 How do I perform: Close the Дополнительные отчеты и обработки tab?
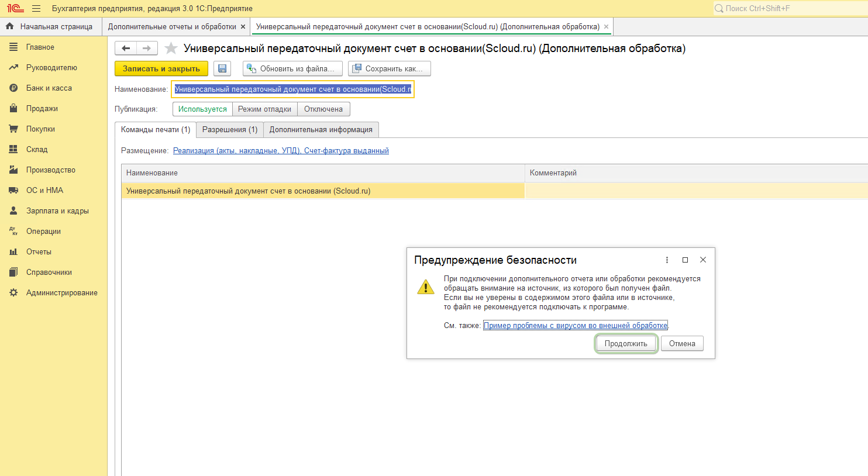(243, 27)
